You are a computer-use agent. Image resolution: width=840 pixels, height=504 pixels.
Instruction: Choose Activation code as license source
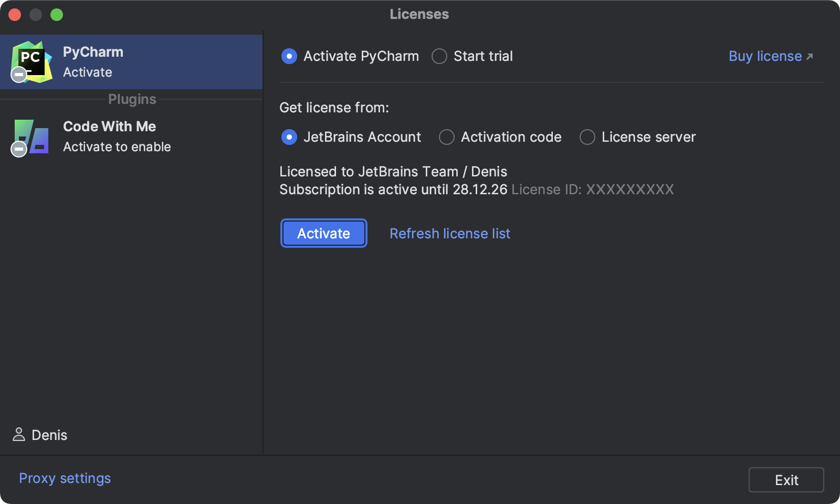[x=446, y=137]
